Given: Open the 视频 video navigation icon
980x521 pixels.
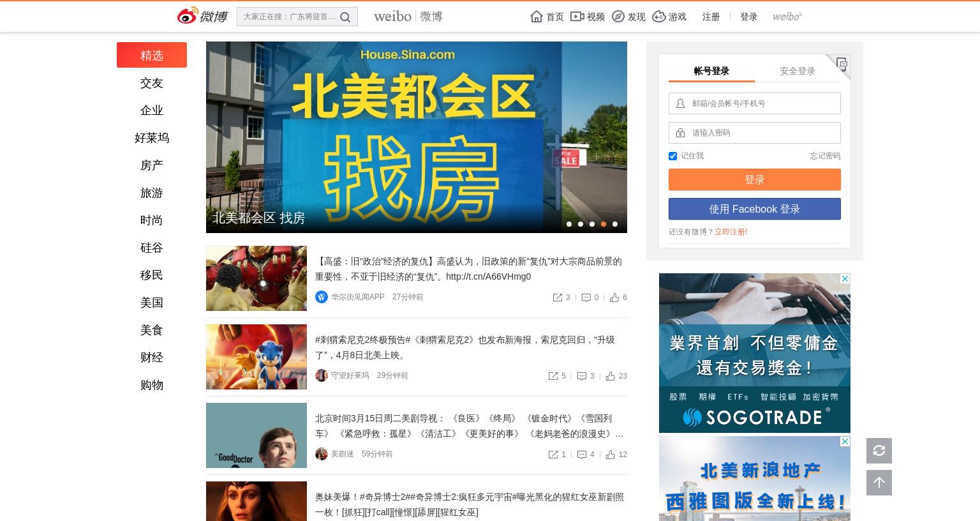Looking at the screenshot, I should (x=577, y=17).
